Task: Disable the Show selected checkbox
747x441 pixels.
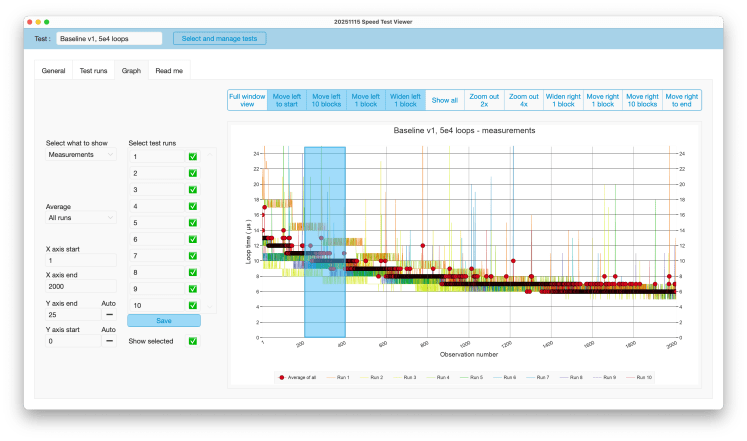Action: click(193, 341)
